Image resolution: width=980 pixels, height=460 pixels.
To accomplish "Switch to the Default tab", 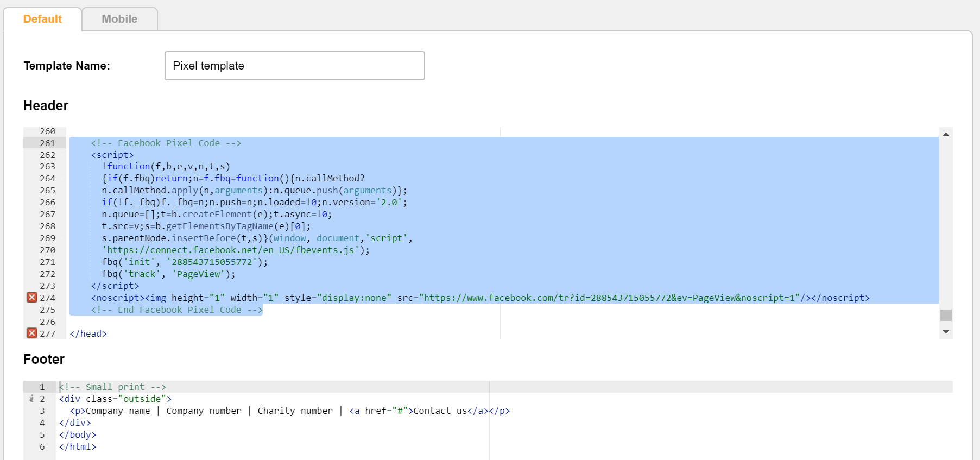I will pyautogui.click(x=42, y=19).
